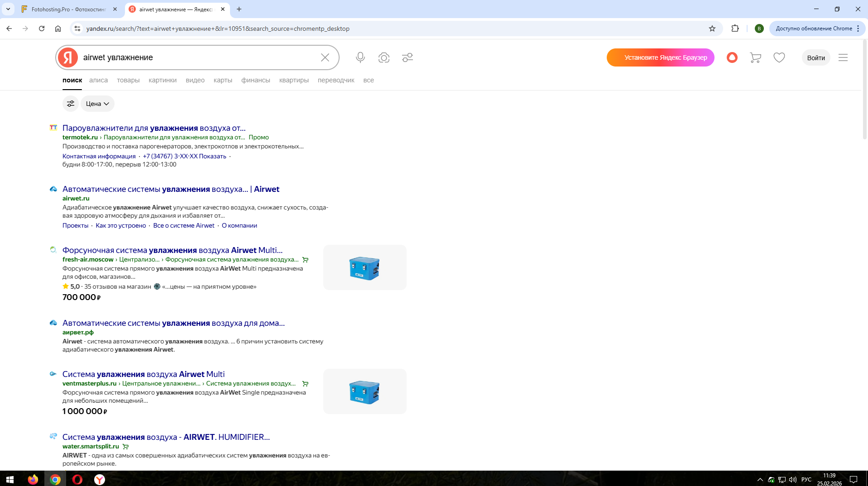
Task: Click the red Alice assistant icon
Action: [732, 57]
